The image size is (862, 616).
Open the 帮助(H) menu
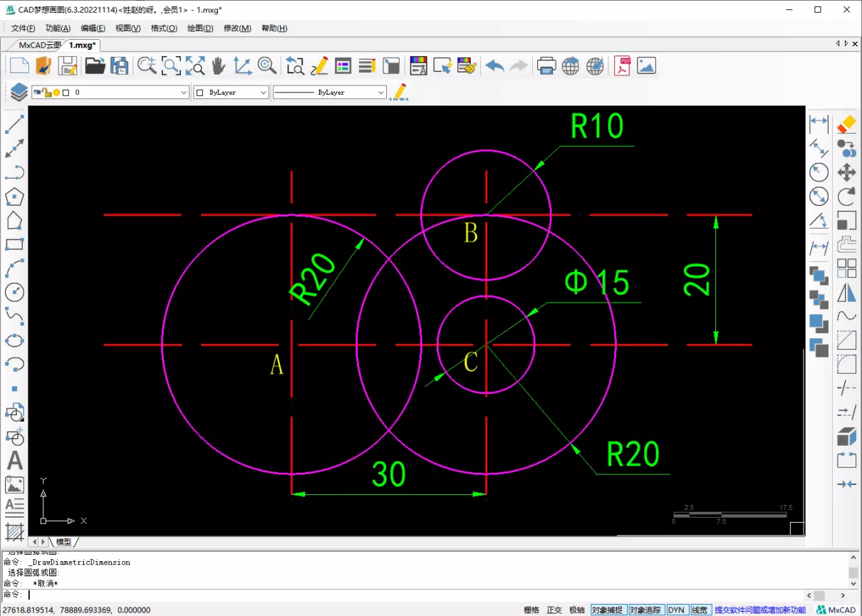pyautogui.click(x=274, y=28)
